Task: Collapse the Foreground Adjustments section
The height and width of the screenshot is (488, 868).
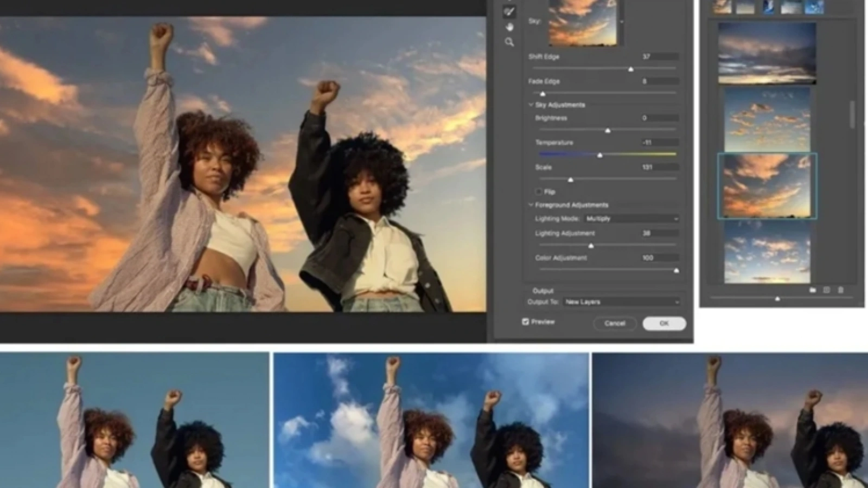Action: coord(531,205)
